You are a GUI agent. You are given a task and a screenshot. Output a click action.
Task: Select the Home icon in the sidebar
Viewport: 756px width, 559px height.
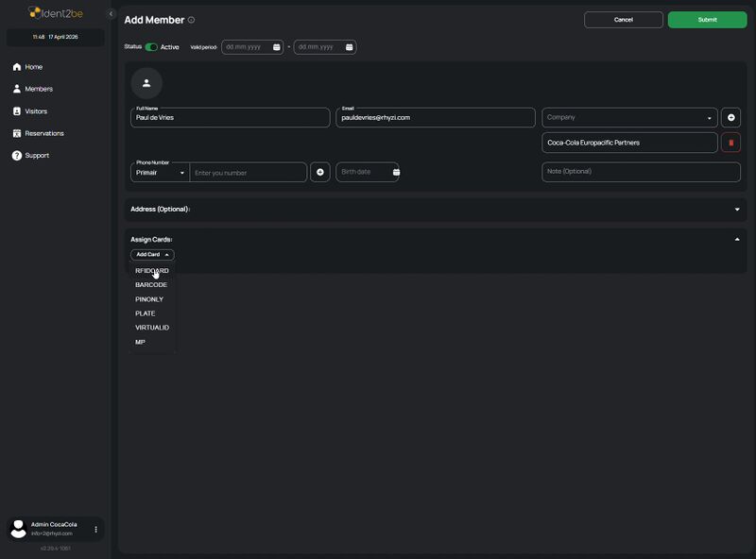point(15,67)
